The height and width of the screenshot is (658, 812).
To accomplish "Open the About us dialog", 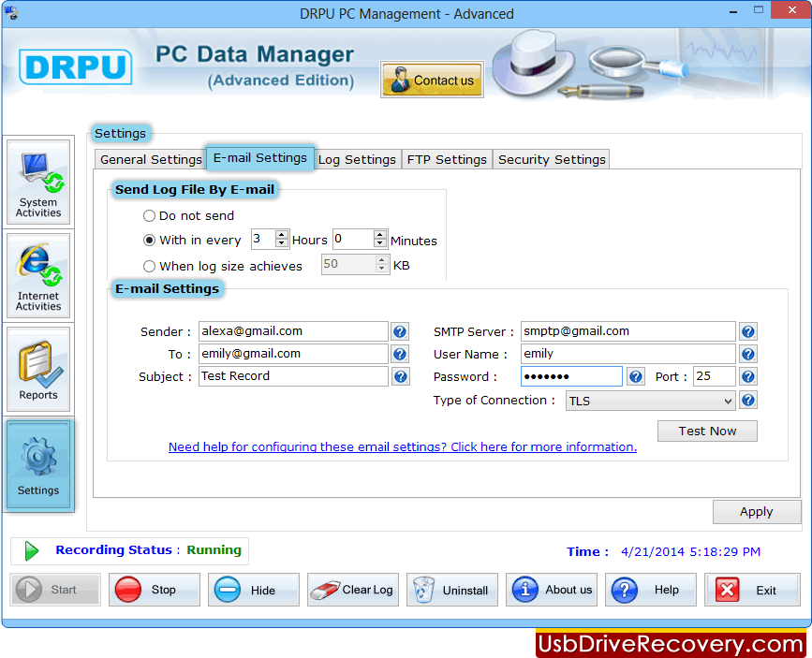I will (552, 589).
